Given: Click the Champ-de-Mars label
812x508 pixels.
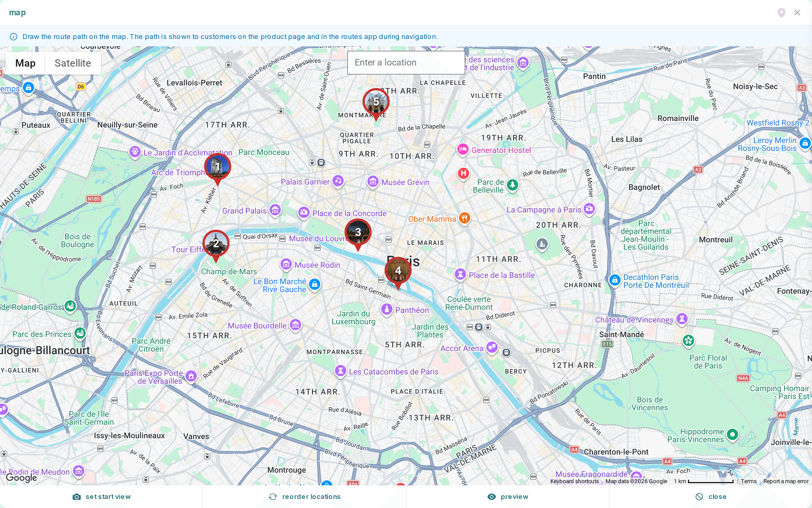Looking at the screenshot, I should [x=229, y=271].
